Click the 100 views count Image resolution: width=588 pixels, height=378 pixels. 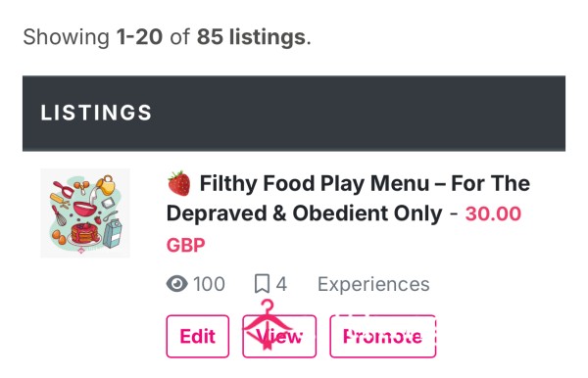[210, 284]
